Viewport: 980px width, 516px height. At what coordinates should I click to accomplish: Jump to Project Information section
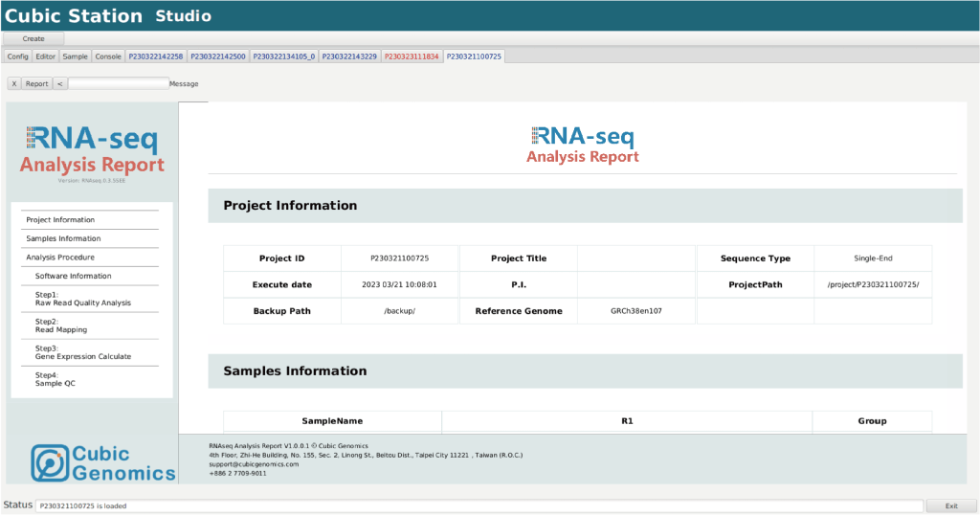click(60, 220)
